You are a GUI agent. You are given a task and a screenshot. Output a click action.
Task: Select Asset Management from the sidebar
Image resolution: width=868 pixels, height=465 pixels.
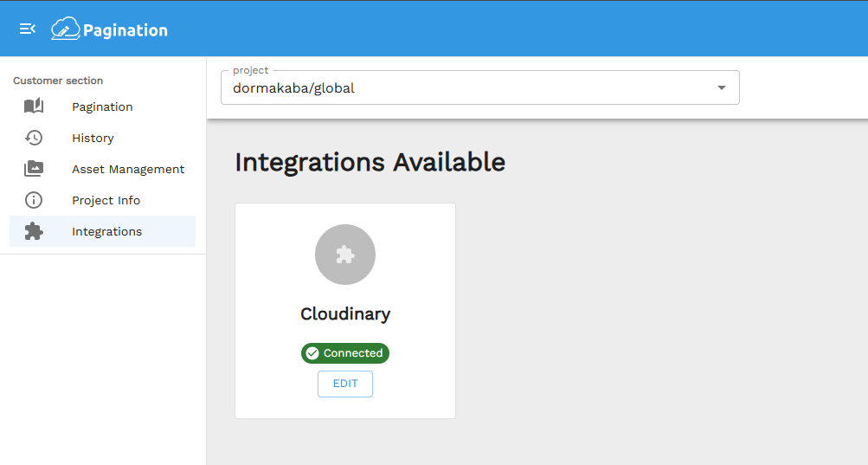pos(128,169)
